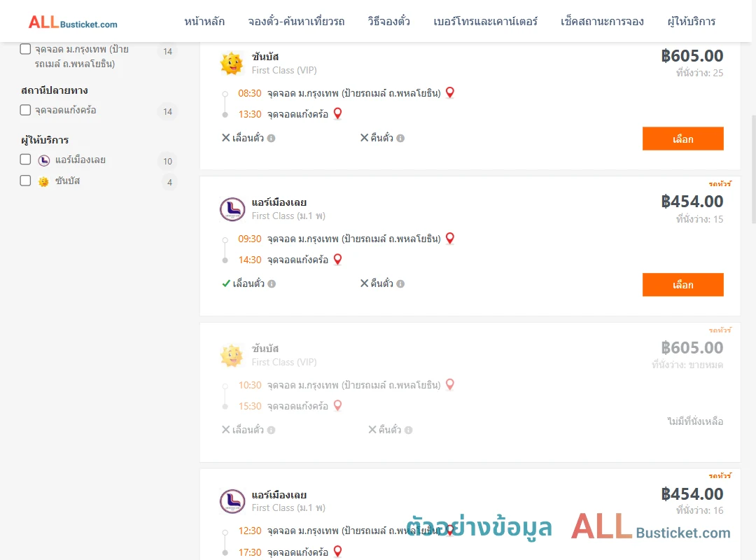Screen dimensions: 756x560
Task: Open the เลื่อนตั๋ว info icon on the ฿605 08:30 trip
Action: coord(272,139)
